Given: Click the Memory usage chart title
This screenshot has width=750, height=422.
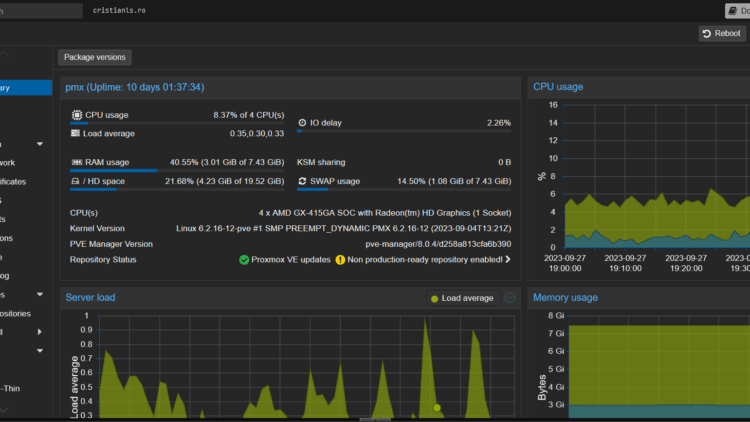Looking at the screenshot, I should 565,298.
